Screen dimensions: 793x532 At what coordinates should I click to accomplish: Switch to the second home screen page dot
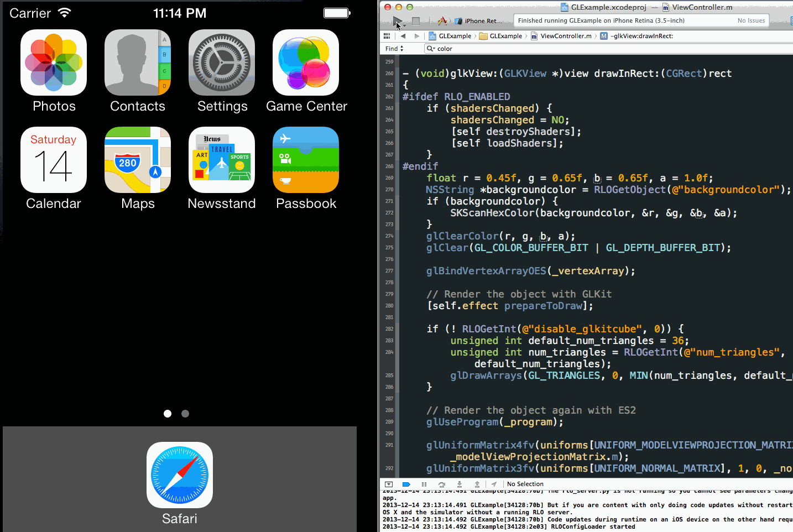click(185, 414)
